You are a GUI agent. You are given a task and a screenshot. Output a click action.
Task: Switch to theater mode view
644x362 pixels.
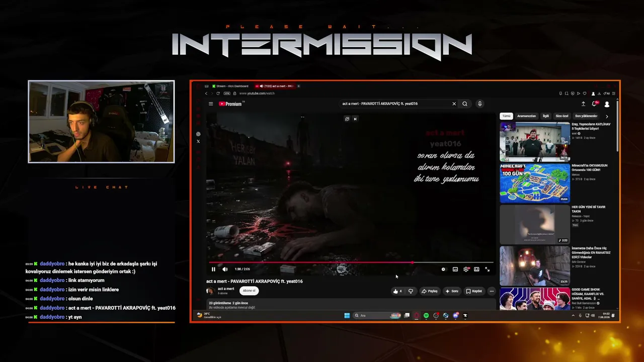476,269
